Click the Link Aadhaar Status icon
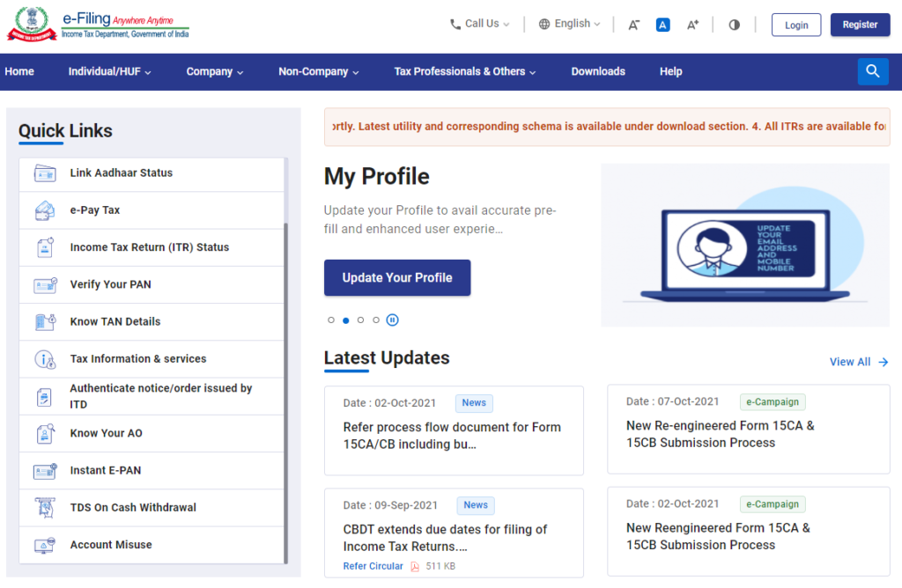Viewport: 902px width, 588px height. [x=45, y=173]
